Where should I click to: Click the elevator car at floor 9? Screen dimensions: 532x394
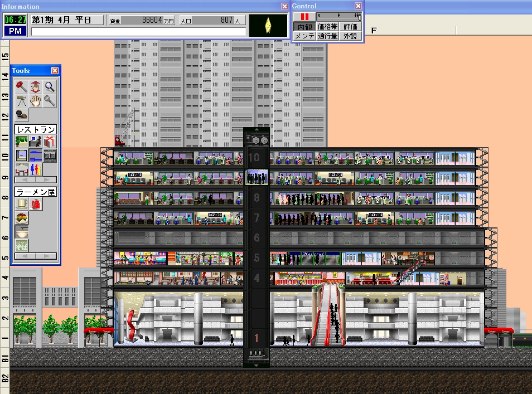257,177
